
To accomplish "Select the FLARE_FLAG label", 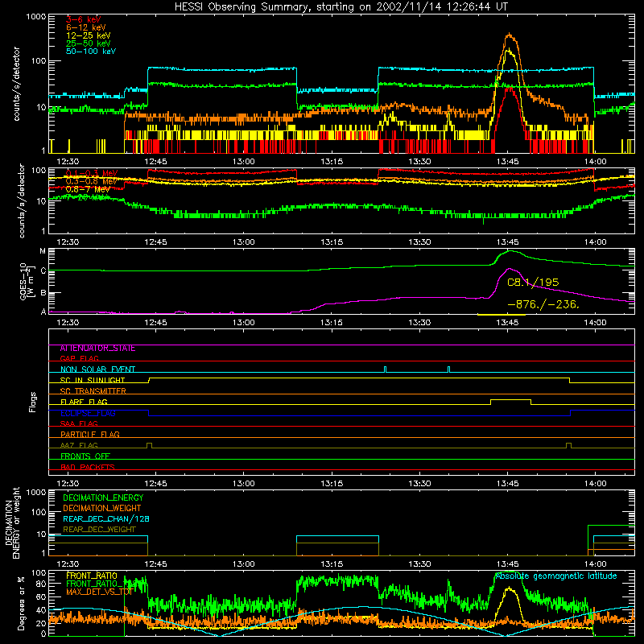I will (x=84, y=402).
